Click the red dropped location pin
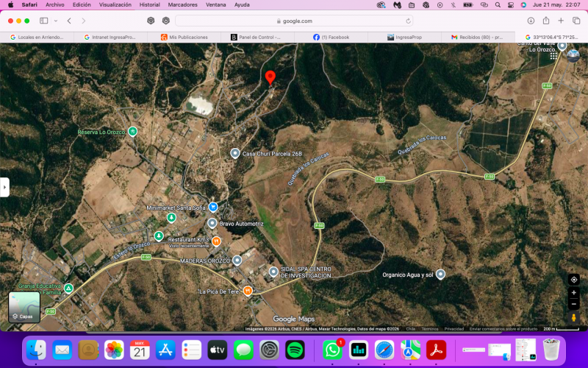Viewport: 588px width, 368px height. coord(270,77)
